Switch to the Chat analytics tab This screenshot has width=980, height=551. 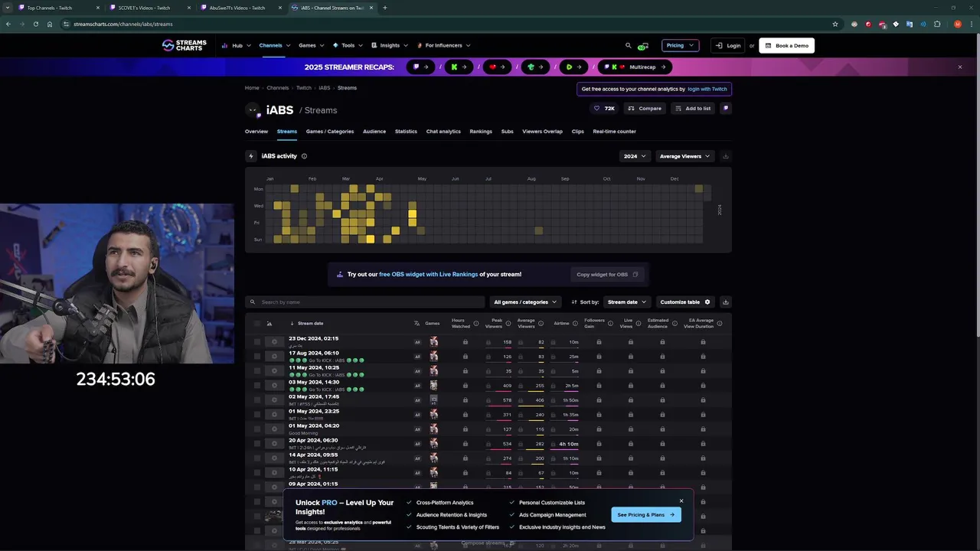(x=443, y=132)
